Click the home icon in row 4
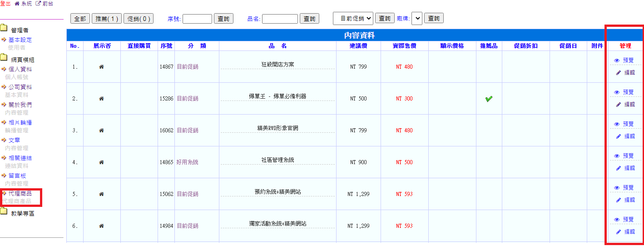This screenshot has height=251, width=644. tap(102, 162)
